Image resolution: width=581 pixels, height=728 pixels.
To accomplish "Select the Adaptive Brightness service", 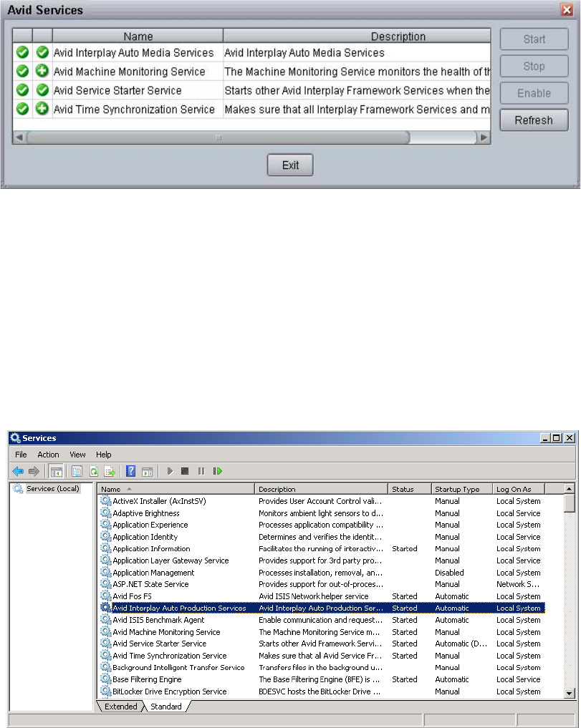I will (x=322, y=513).
